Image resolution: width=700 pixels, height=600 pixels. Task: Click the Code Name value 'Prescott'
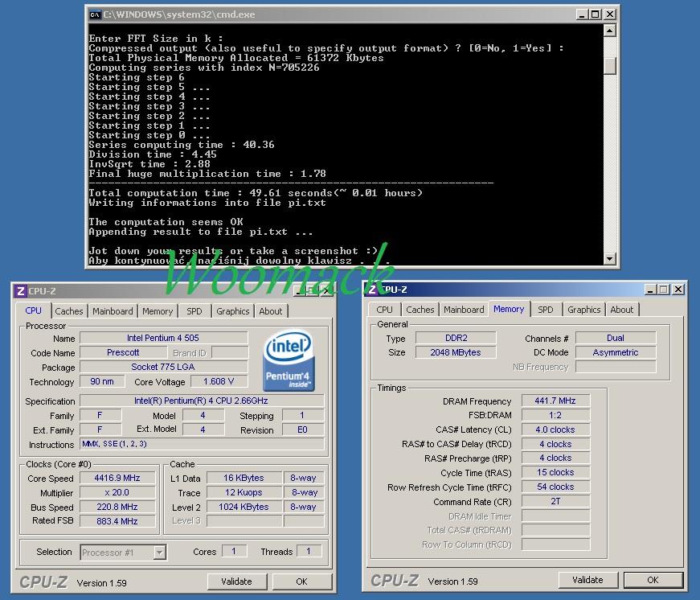(123, 352)
